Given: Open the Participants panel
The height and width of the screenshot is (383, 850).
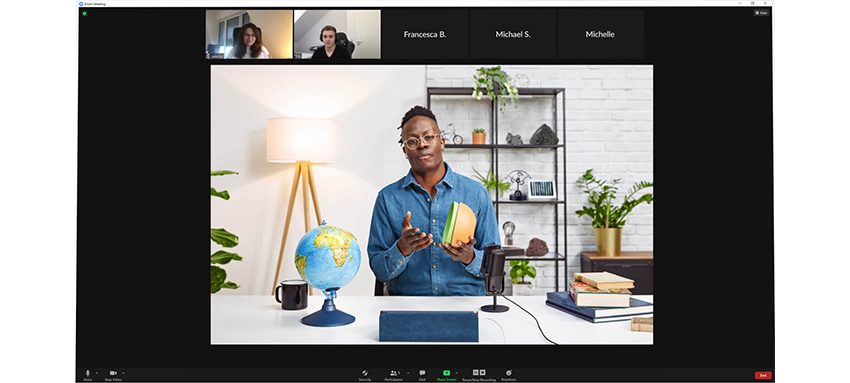Looking at the screenshot, I should click(394, 375).
